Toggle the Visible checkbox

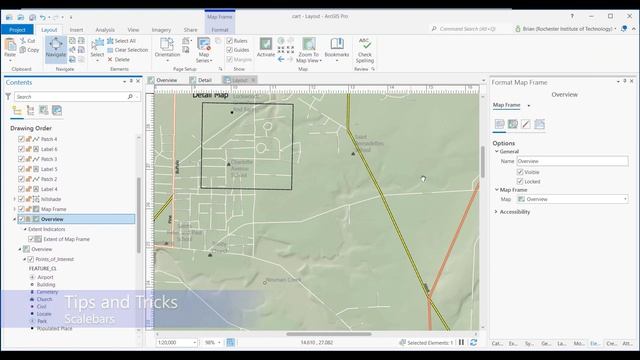coord(520,172)
